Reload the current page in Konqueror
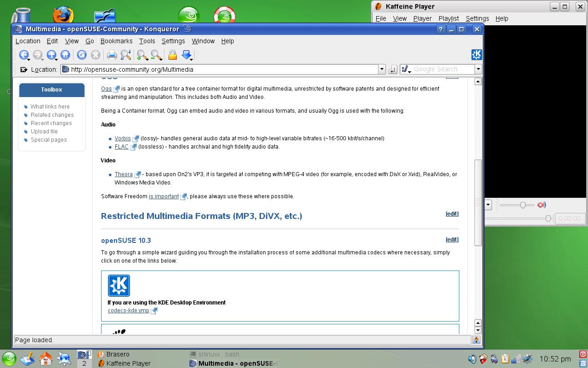The image size is (588, 368). click(x=82, y=55)
